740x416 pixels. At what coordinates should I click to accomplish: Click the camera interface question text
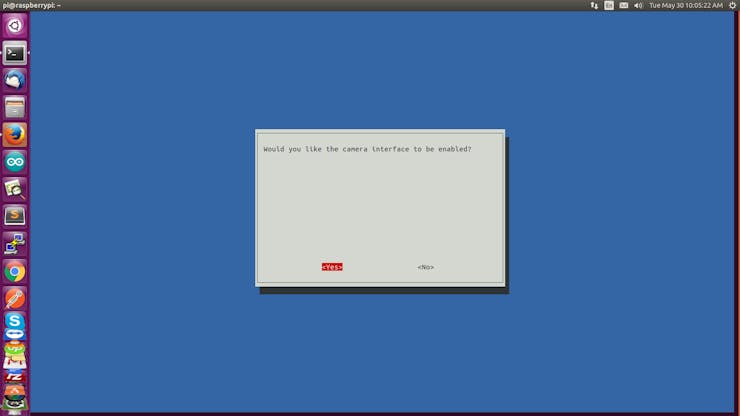point(367,149)
